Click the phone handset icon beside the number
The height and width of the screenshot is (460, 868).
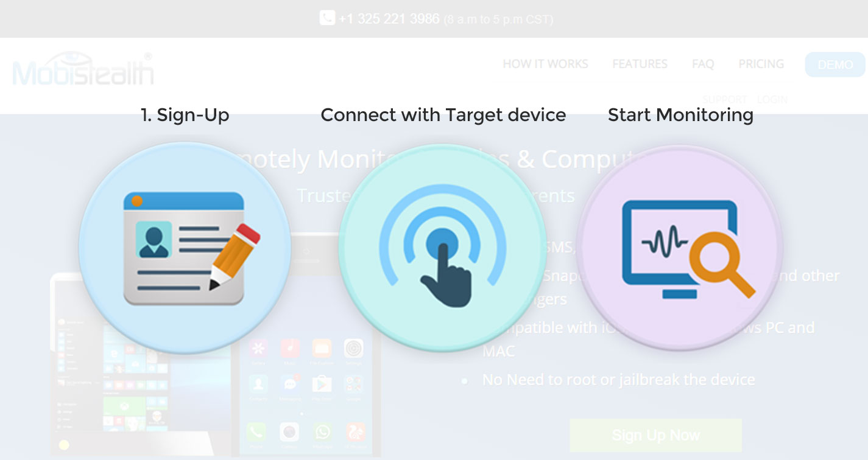point(327,18)
